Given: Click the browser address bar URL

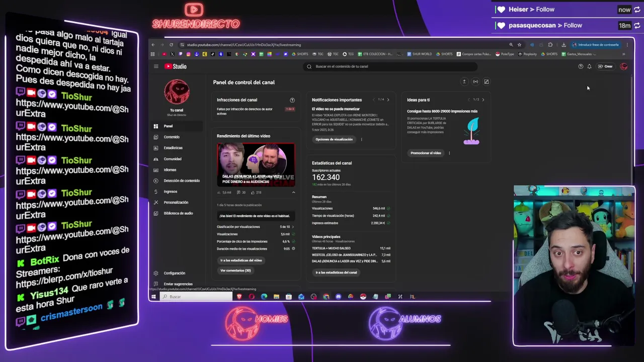Looking at the screenshot, I should pos(244,45).
